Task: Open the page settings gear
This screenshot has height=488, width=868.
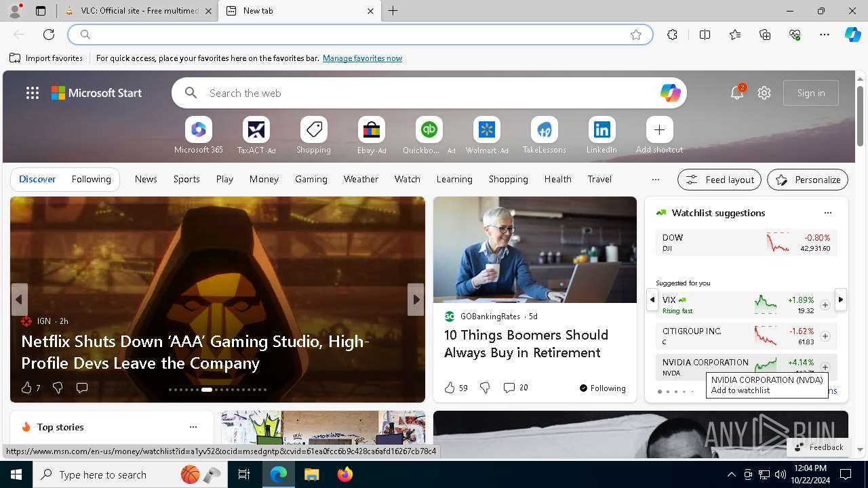Action: coord(764,93)
